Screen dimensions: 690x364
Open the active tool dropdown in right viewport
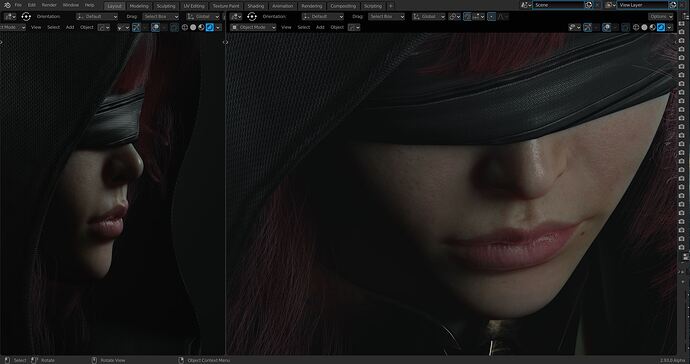236,17
